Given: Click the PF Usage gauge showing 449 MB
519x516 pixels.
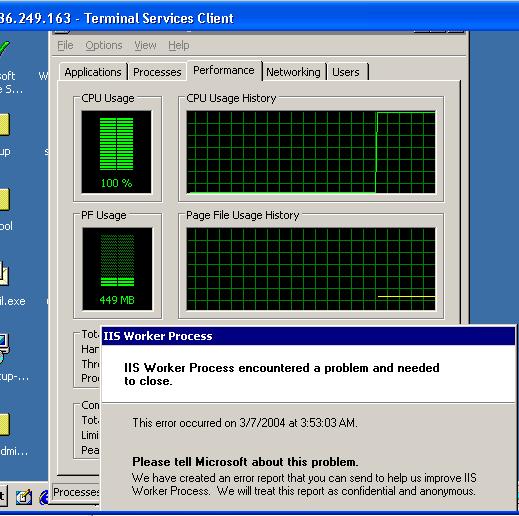Looking at the screenshot, I should 117,269.
